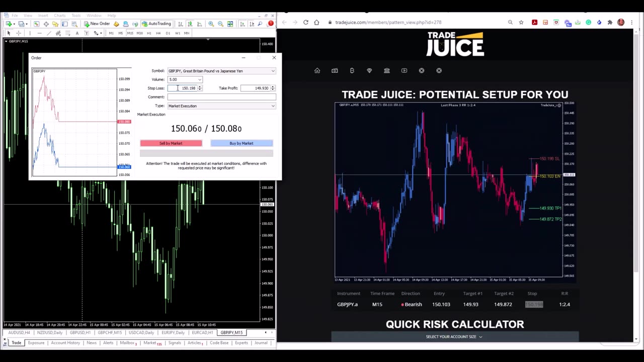The height and width of the screenshot is (362, 644).
Task: Select the M15 timeframe button
Action: pos(130,33)
